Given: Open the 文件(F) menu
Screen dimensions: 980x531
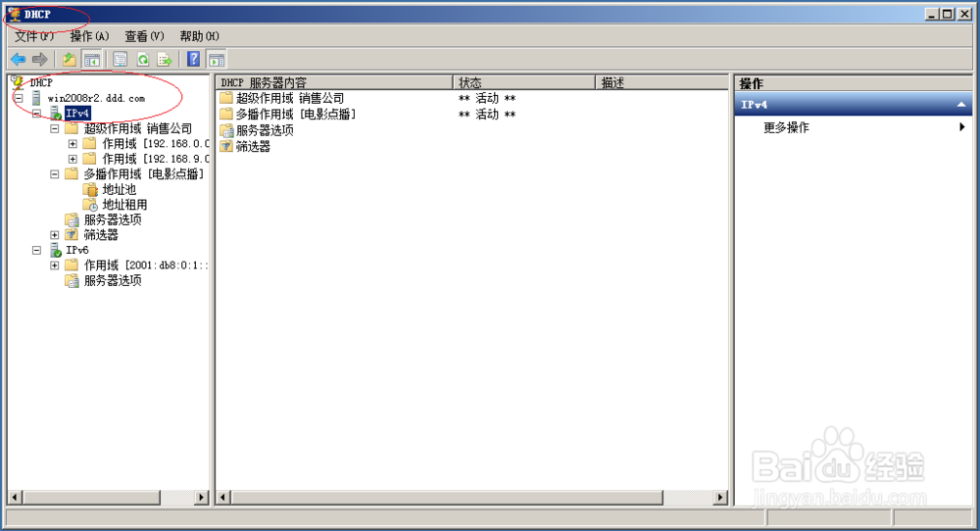Looking at the screenshot, I should point(34,36).
